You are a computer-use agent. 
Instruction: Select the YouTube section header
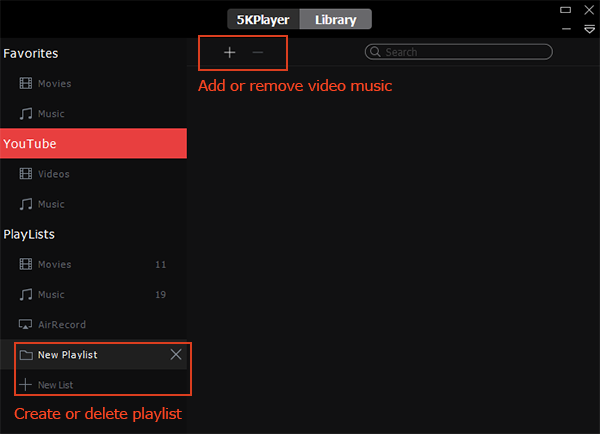(93, 144)
